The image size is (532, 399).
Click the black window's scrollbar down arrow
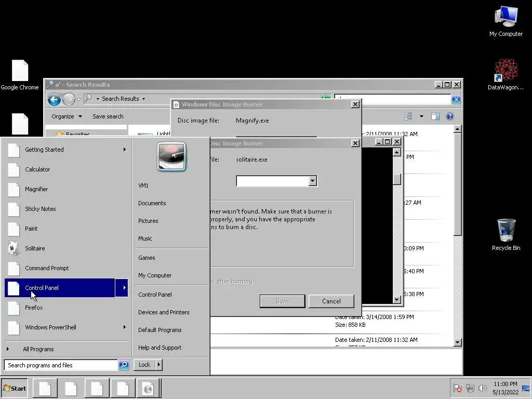pos(396,300)
